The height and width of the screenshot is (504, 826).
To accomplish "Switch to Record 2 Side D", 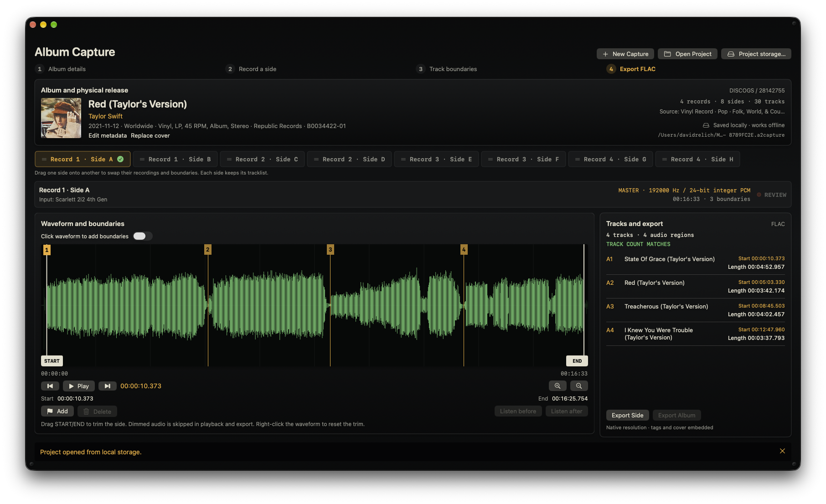I will tap(349, 159).
